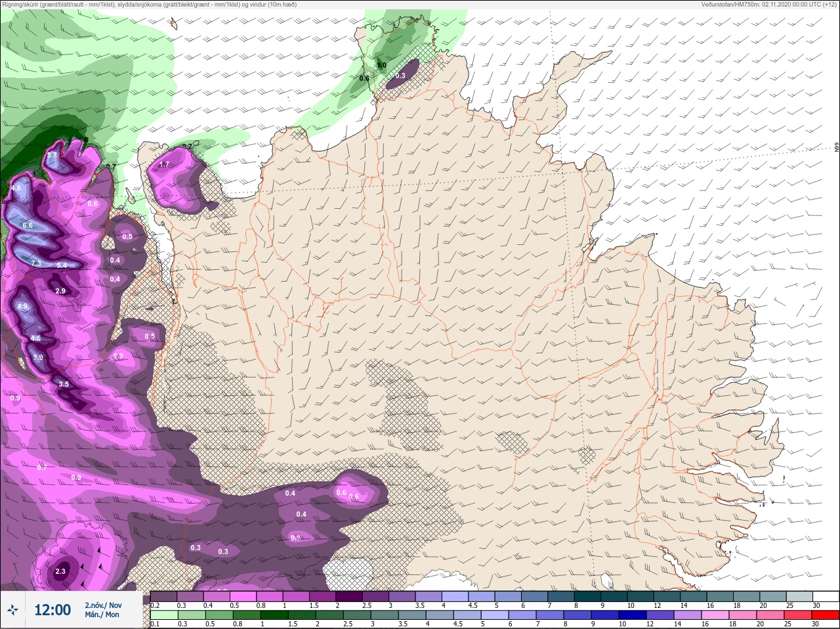The image size is (840, 629).
Task: Click the 2.9 precipitation value label
Action: point(60,291)
